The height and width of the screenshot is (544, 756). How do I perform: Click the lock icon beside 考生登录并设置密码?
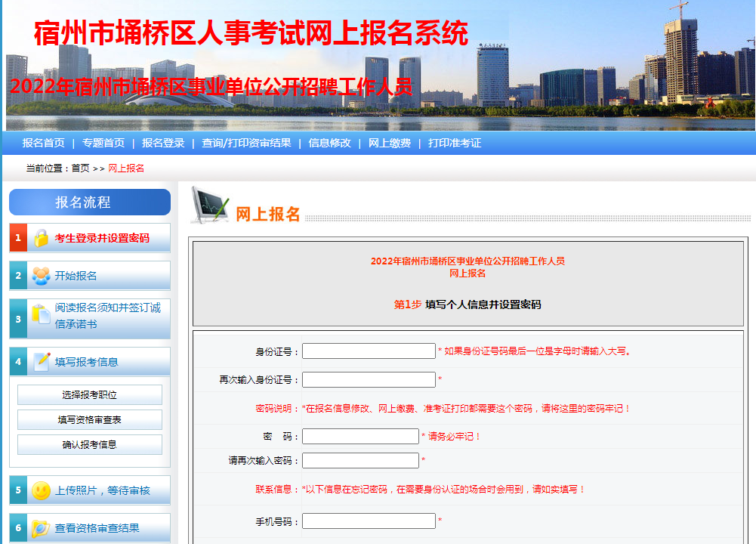pos(41,238)
